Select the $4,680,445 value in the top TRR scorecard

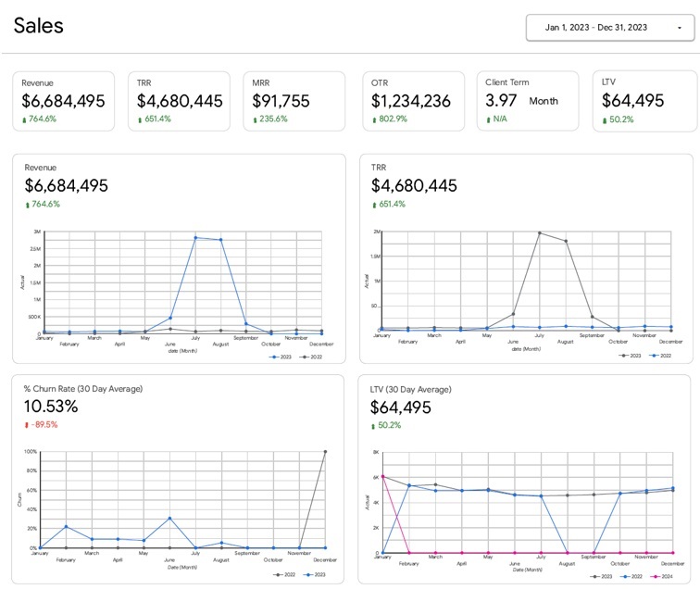180,101
